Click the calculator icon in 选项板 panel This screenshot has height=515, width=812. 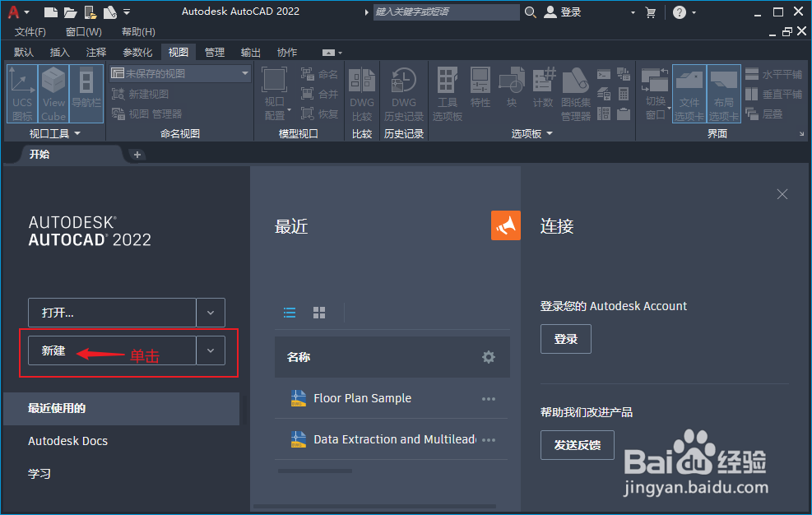click(624, 95)
